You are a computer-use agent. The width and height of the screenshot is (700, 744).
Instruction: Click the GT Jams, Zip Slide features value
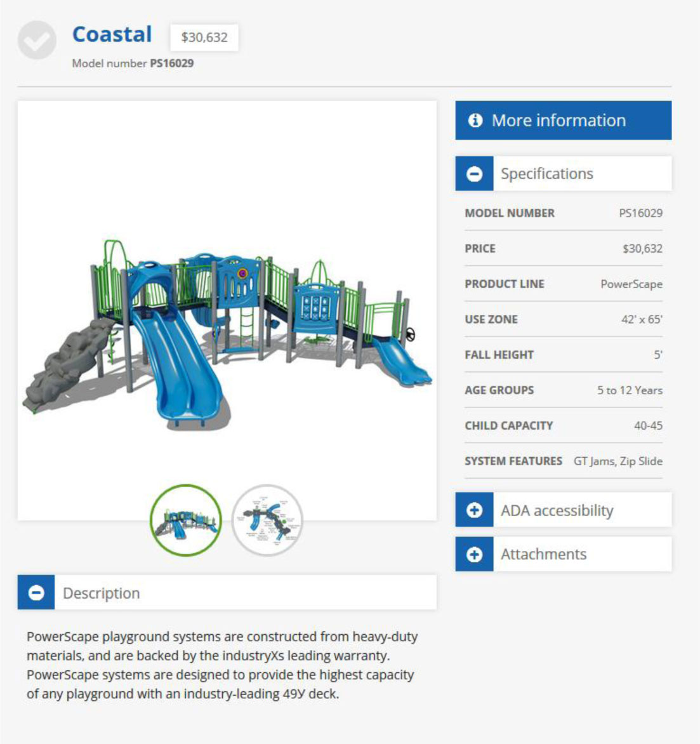click(x=617, y=461)
